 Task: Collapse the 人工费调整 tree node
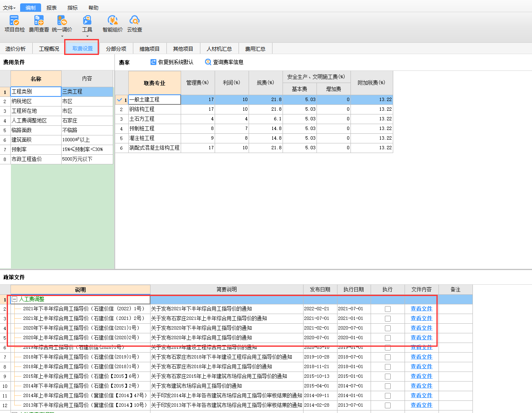14,299
